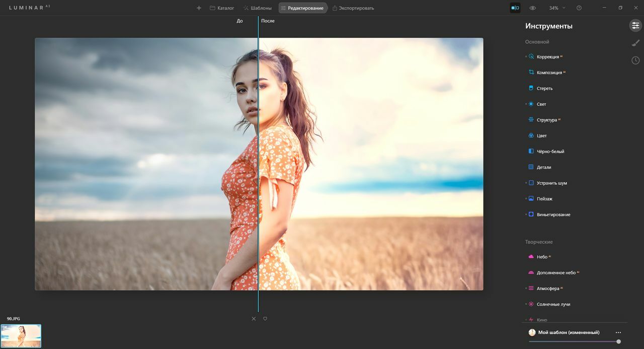Click the plus button to add photos
Image resolution: width=644 pixels, height=349 pixels.
pos(199,8)
